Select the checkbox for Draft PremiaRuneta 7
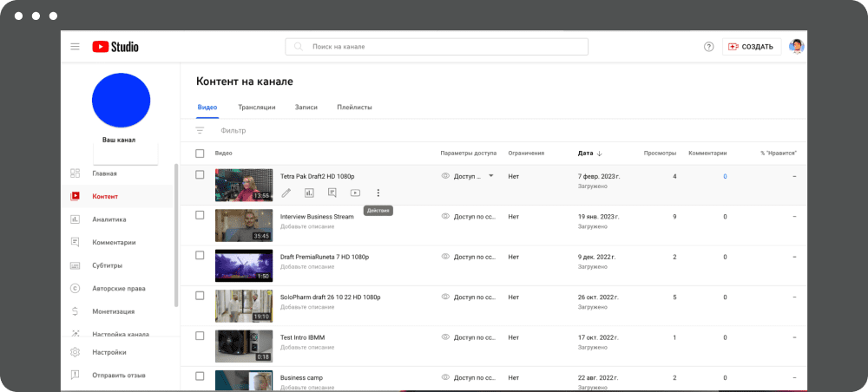 pyautogui.click(x=200, y=256)
